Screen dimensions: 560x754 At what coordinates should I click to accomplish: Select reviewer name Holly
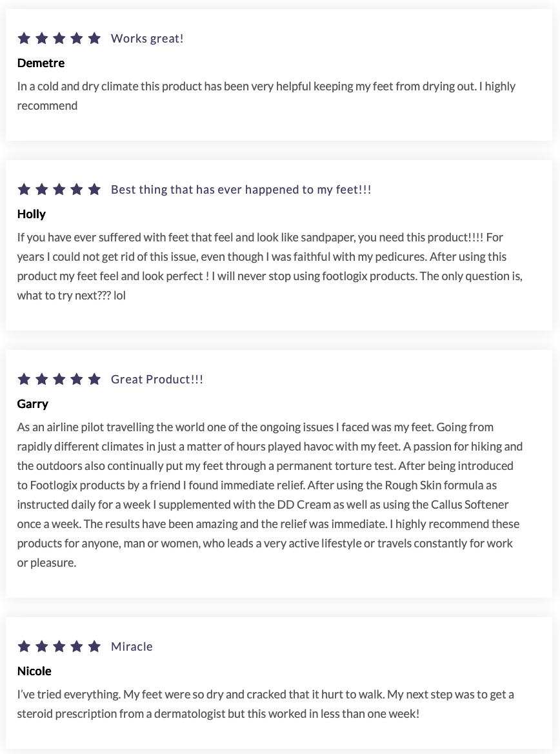[32, 214]
